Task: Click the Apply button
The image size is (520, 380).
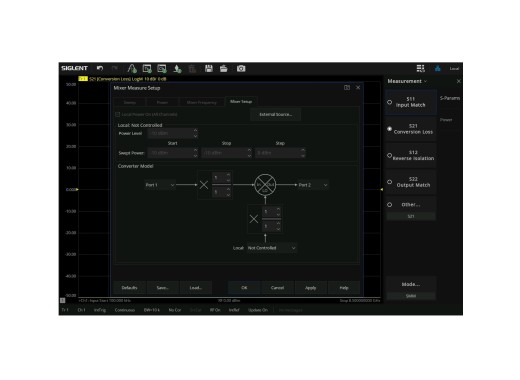Action: click(x=310, y=288)
